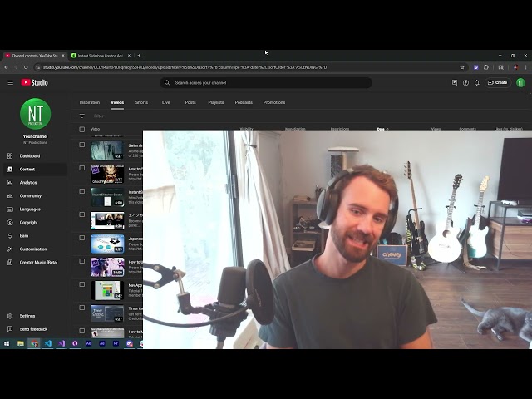Open Languages in the sidebar
The image size is (532, 399).
pos(30,209)
